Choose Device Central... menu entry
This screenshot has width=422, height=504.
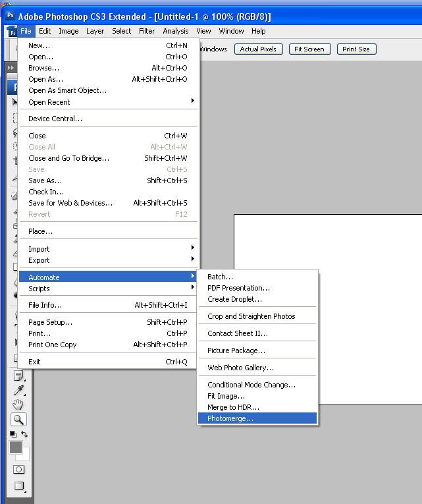(x=108, y=119)
